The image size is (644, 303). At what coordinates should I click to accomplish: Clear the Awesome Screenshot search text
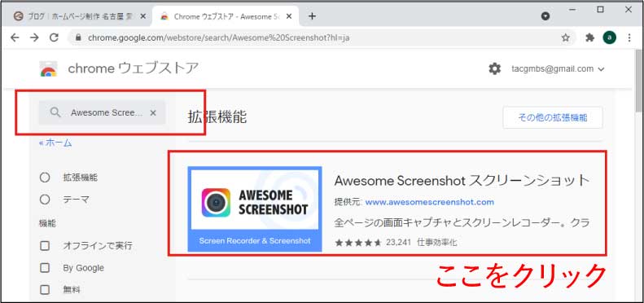pyautogui.click(x=153, y=112)
